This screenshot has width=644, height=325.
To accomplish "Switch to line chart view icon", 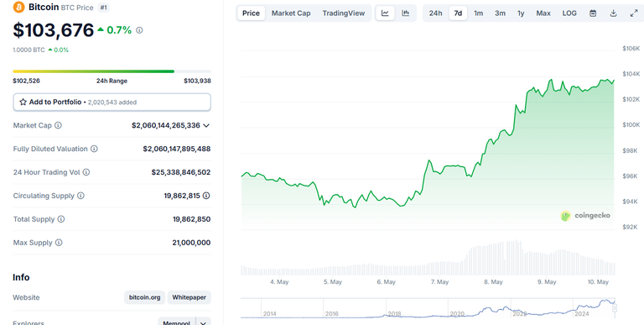I will pos(385,13).
